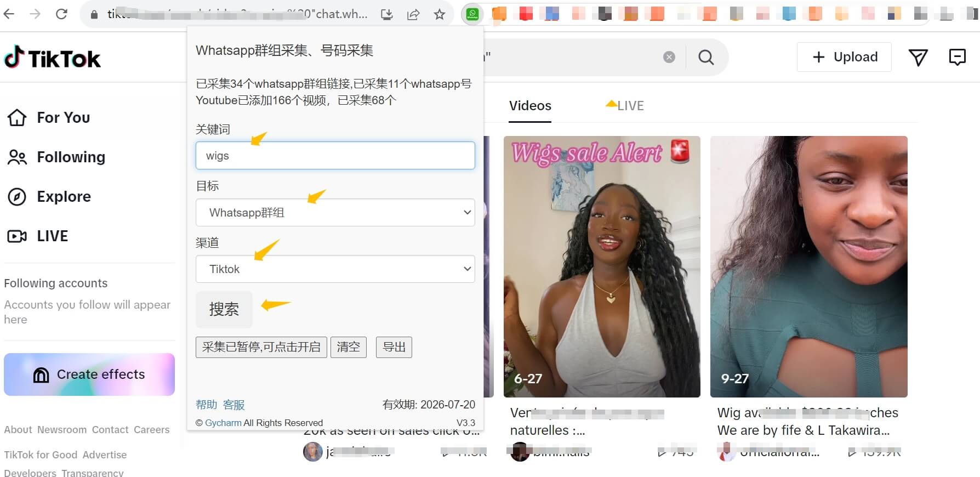
Task: Clear the TikTok search box
Action: 669,57
